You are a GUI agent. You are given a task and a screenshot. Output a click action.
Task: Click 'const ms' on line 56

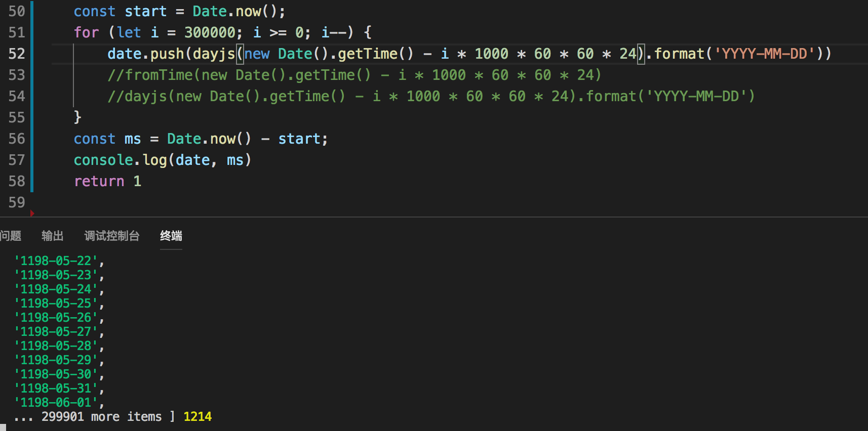pyautogui.click(x=107, y=139)
